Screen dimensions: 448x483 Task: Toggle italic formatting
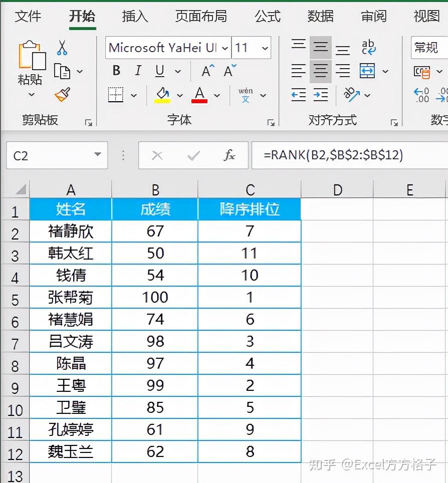(x=137, y=71)
